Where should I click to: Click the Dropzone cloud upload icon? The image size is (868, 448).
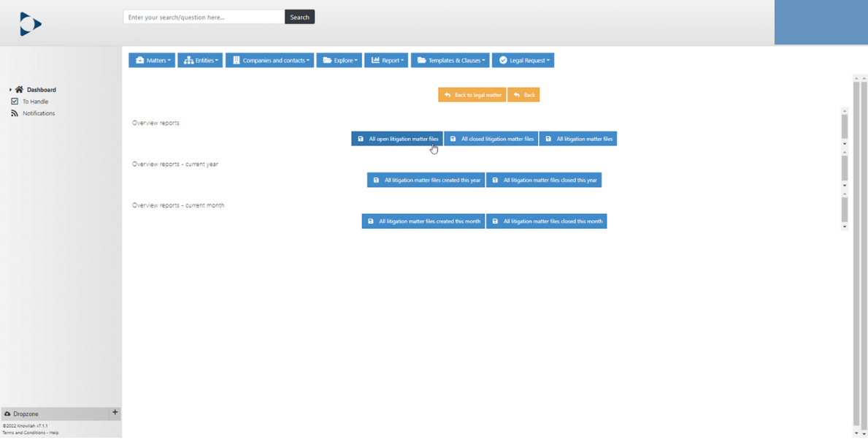(8, 413)
